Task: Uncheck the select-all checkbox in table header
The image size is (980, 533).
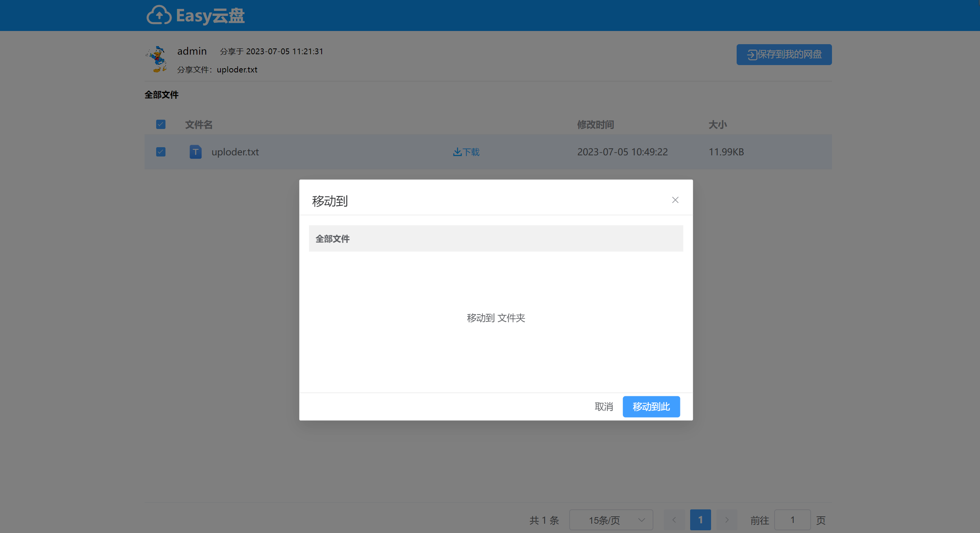Action: tap(160, 124)
